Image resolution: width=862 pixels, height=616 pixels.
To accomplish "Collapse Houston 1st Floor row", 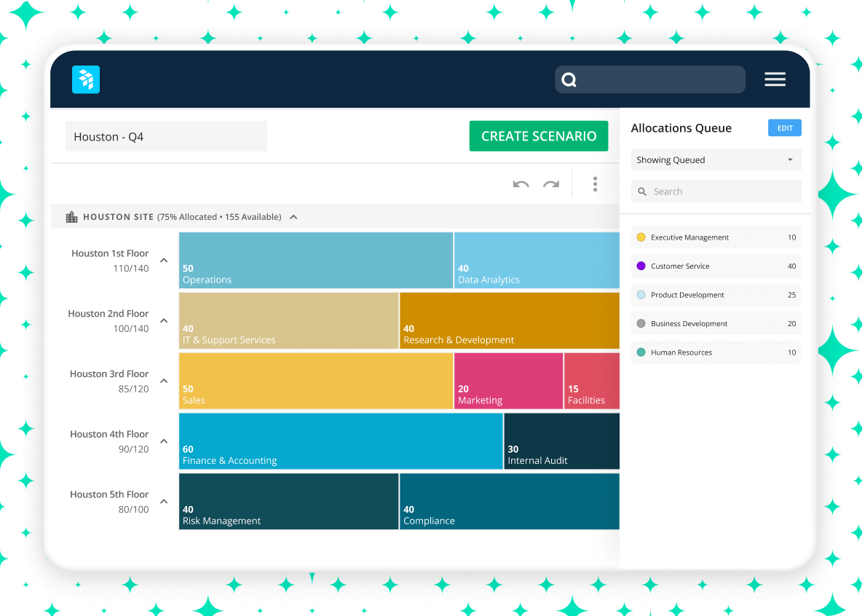I will [x=164, y=260].
